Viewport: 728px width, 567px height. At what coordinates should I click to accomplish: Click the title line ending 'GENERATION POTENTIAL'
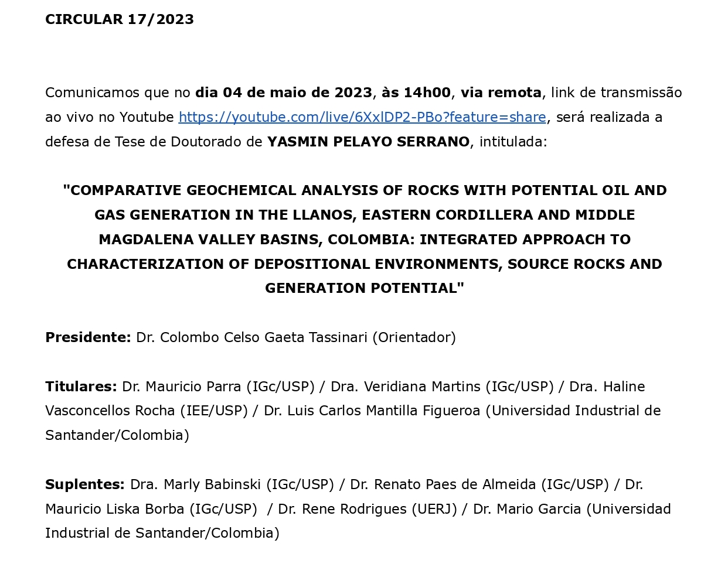click(x=365, y=288)
